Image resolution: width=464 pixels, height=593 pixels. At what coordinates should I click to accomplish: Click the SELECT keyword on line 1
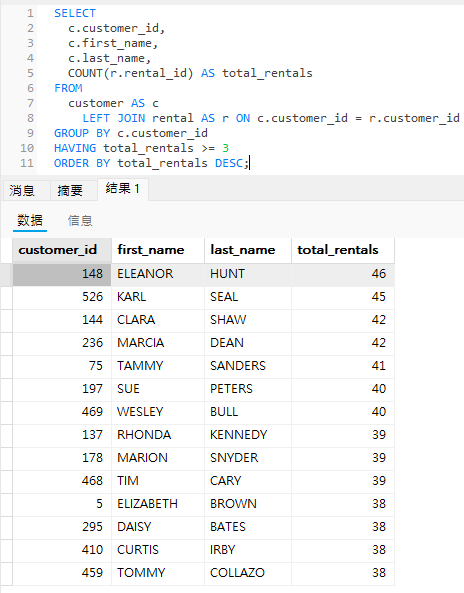[75, 13]
